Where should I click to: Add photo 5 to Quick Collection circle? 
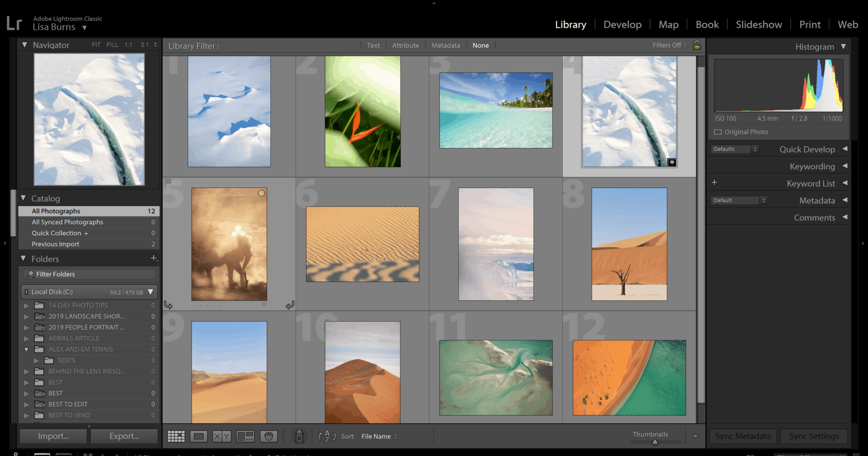(261, 193)
